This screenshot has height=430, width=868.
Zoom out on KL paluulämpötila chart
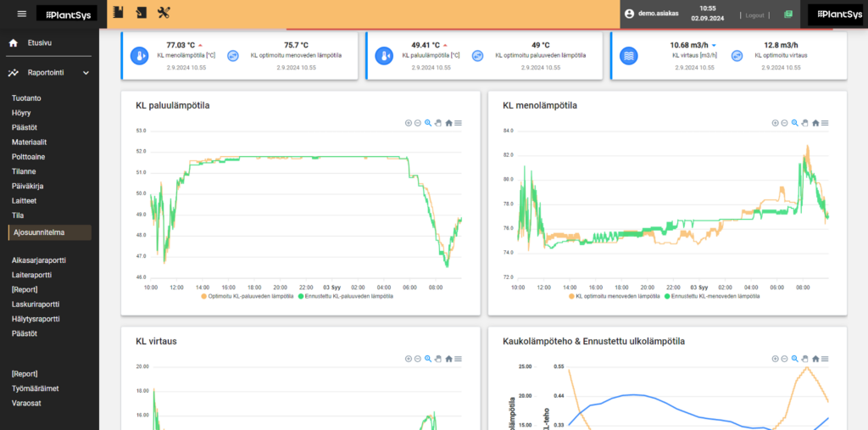[418, 123]
